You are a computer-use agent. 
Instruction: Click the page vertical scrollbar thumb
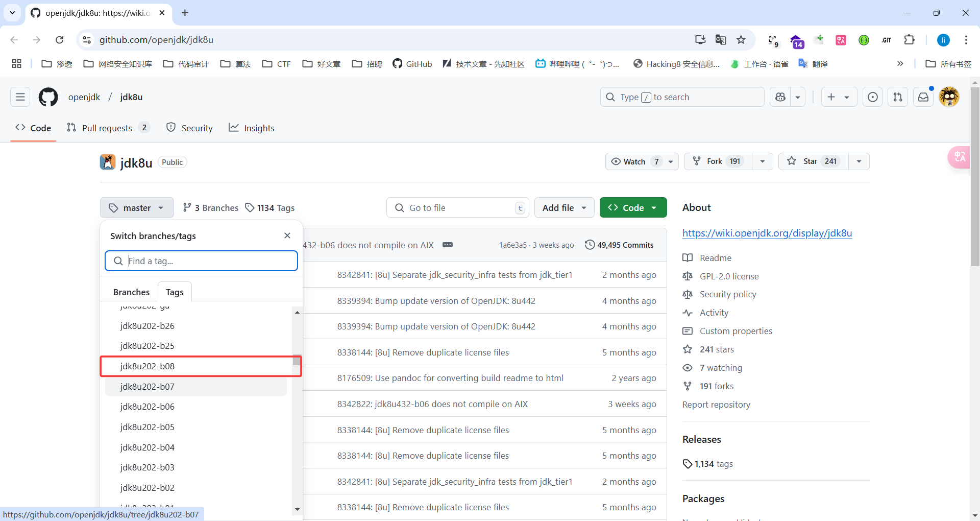click(975, 176)
